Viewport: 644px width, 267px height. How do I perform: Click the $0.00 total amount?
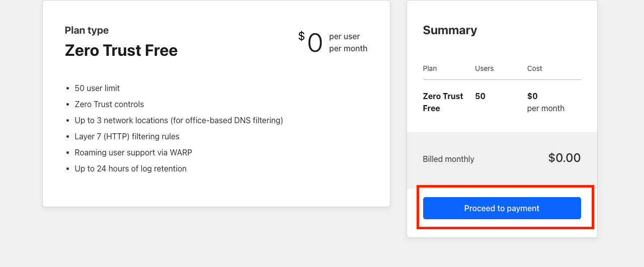565,158
